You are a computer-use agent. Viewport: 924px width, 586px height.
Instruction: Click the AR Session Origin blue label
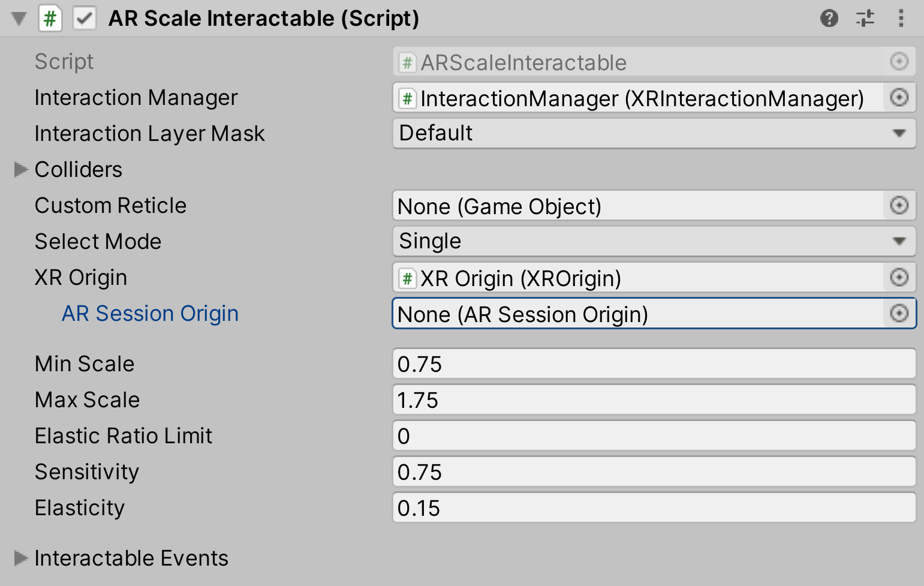click(150, 313)
